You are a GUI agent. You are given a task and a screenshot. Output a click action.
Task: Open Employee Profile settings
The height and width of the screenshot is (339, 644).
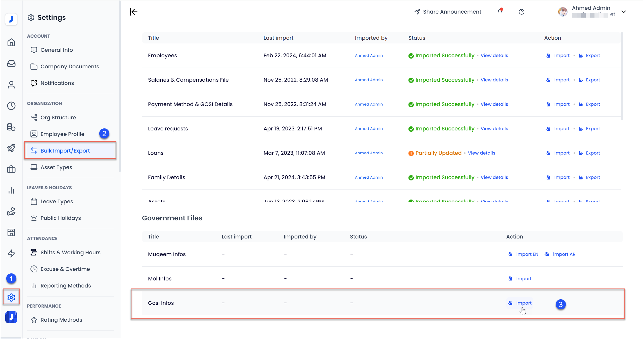tap(62, 134)
